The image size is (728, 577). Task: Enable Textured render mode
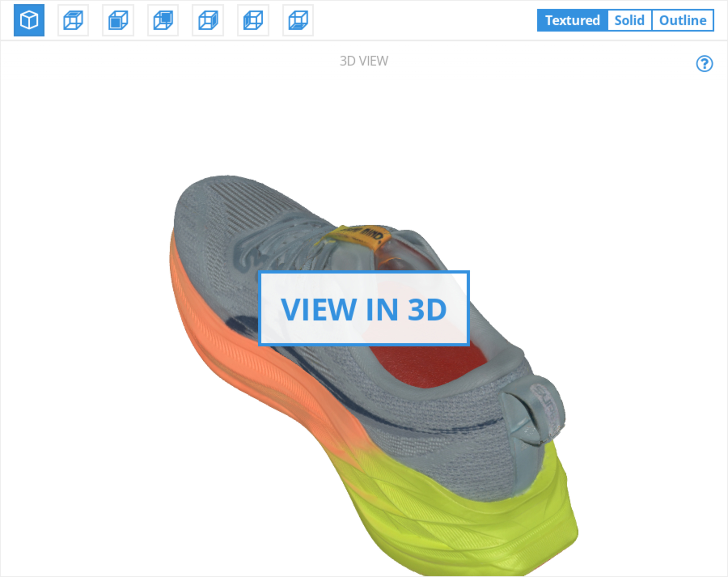point(572,20)
